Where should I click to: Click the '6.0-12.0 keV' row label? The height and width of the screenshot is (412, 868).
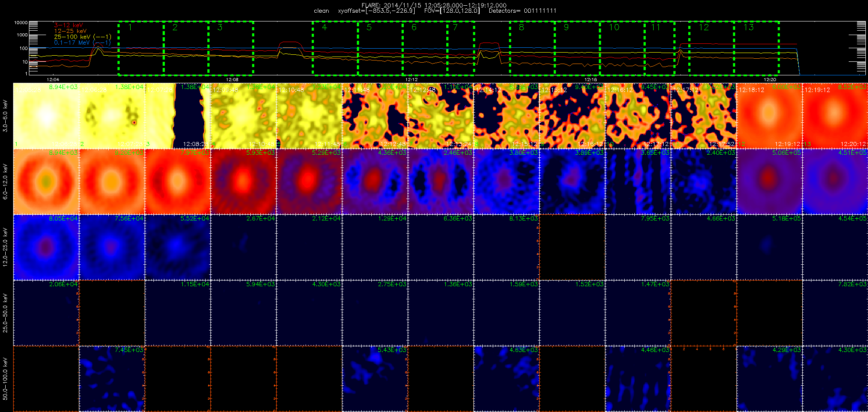coord(5,181)
